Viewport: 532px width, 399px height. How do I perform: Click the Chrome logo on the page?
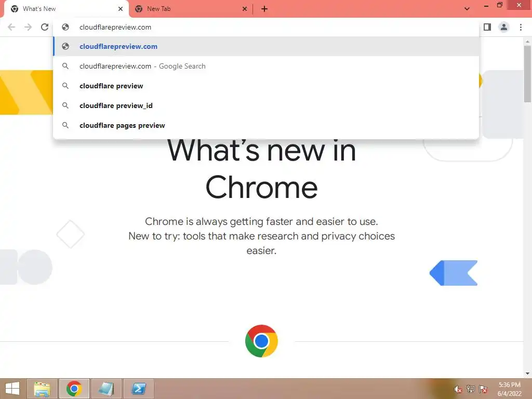click(261, 341)
